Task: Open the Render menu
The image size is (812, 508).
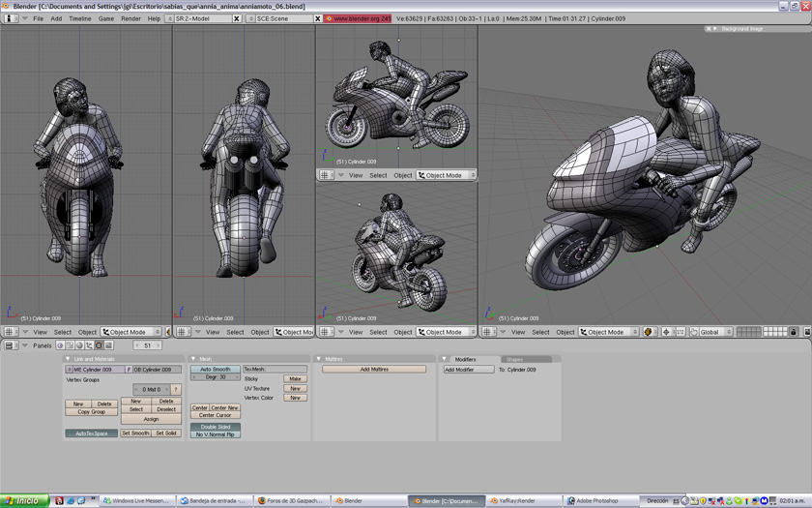Action: [130, 18]
